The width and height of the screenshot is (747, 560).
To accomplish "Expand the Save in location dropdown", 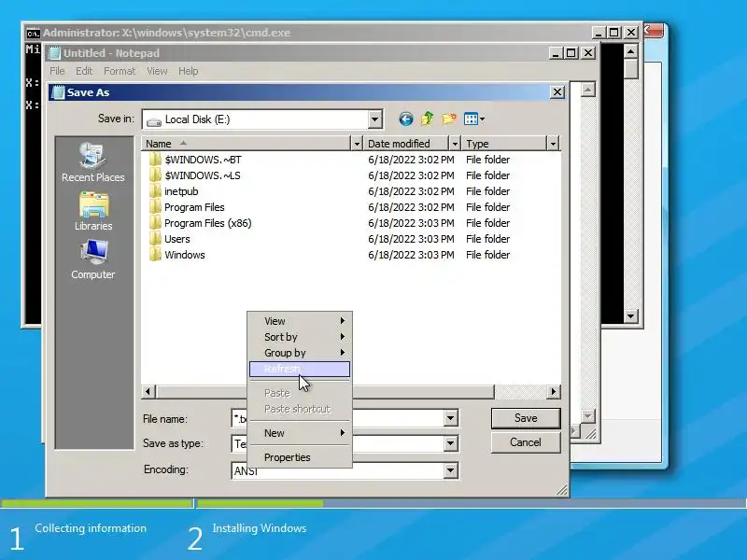I will [x=375, y=119].
